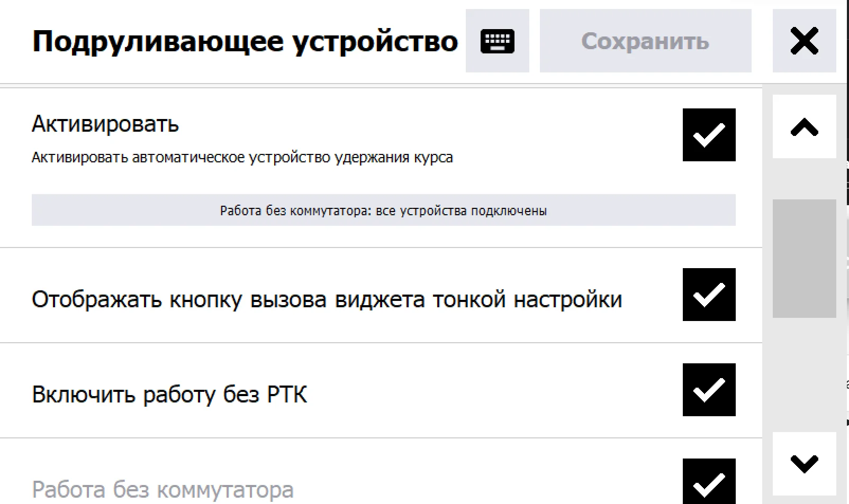Click the scroll up chevron arrow
This screenshot has width=849, height=504.
tap(804, 127)
